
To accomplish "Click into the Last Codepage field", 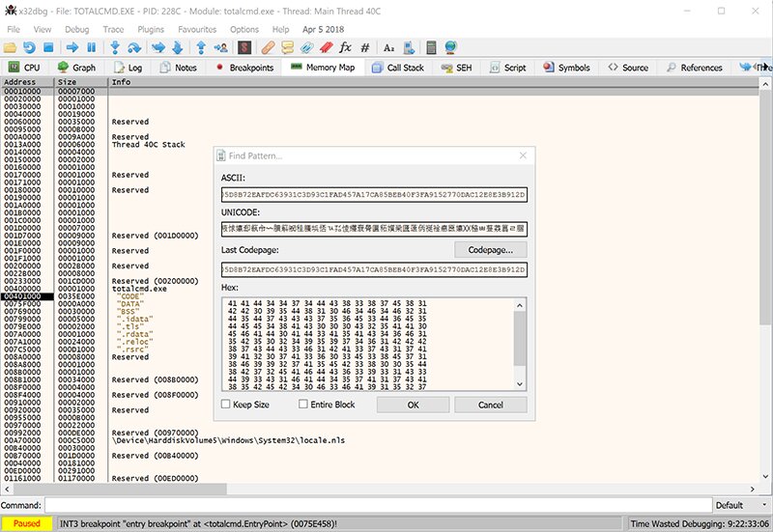I will pos(374,270).
